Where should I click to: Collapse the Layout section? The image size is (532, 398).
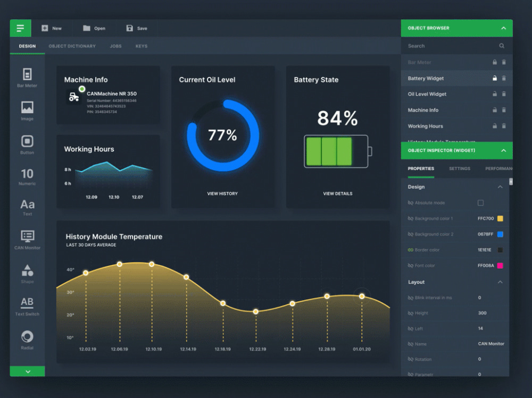[500, 282]
